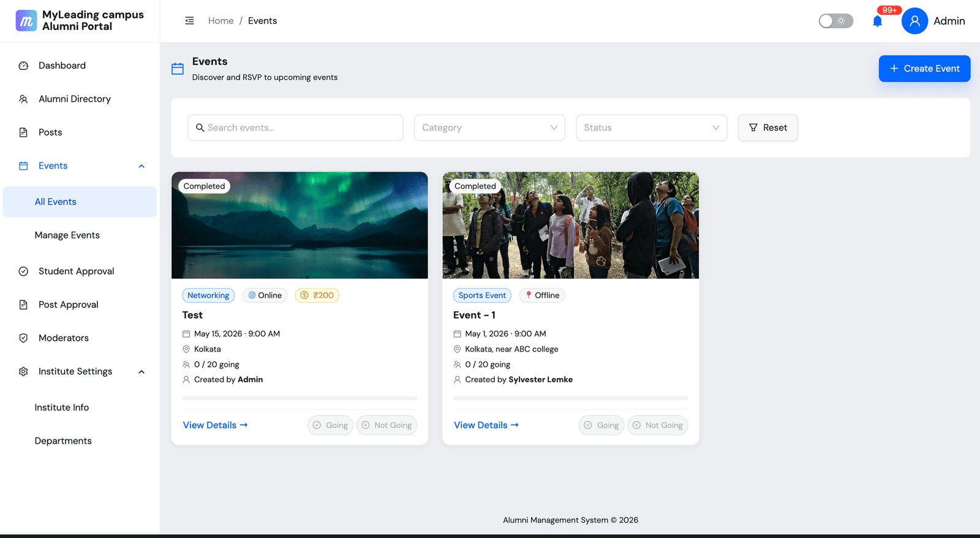This screenshot has width=980, height=538.
Task: Open the aurora image of Test event
Action: coord(300,225)
